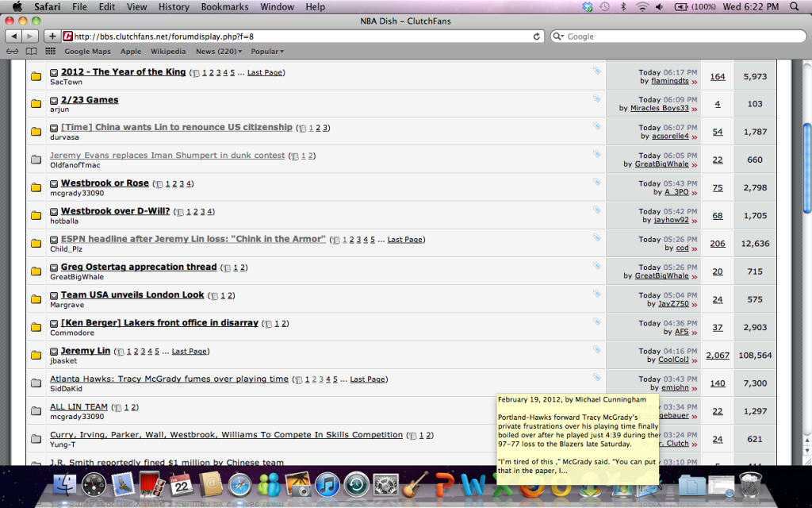Open reply count 2,067 for Jeremy Lin
The image size is (812, 508).
pos(717,356)
